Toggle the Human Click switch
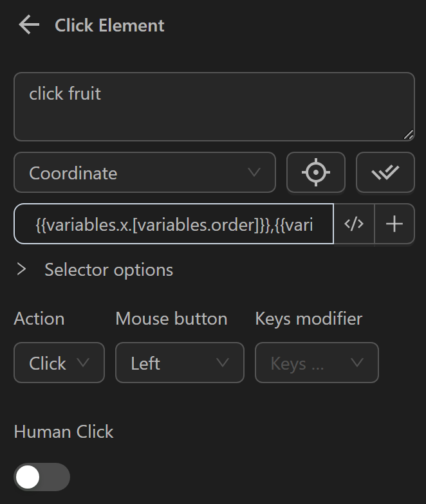 click(x=42, y=477)
